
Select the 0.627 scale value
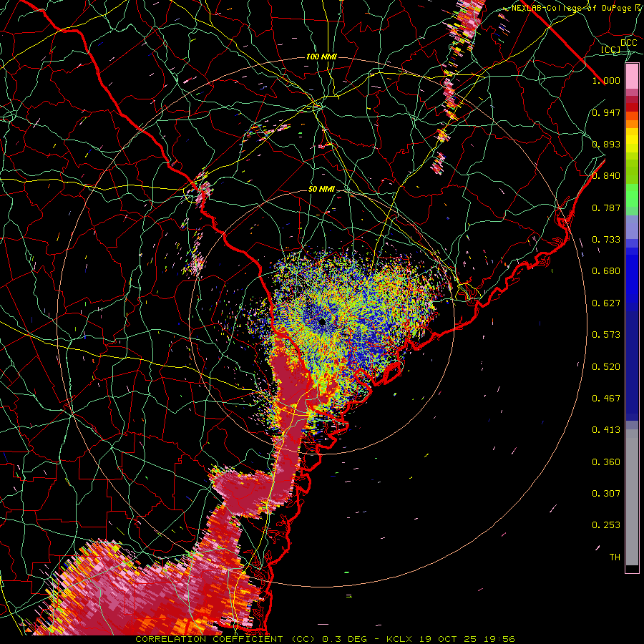coord(606,303)
